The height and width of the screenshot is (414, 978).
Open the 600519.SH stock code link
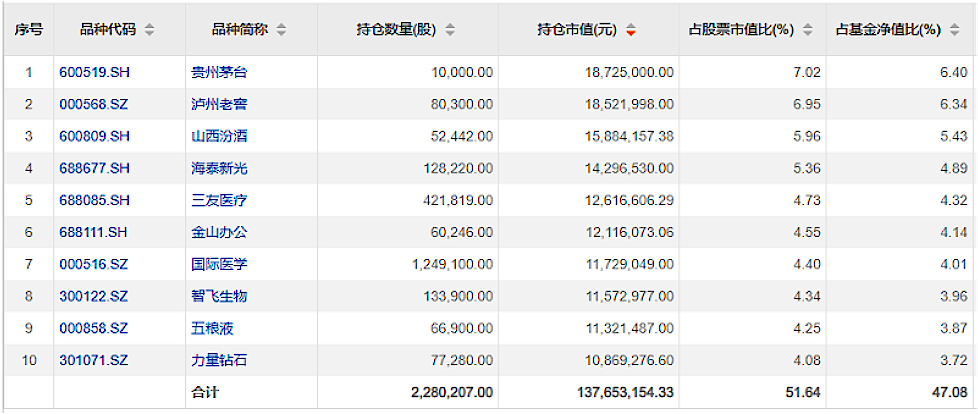coord(94,72)
